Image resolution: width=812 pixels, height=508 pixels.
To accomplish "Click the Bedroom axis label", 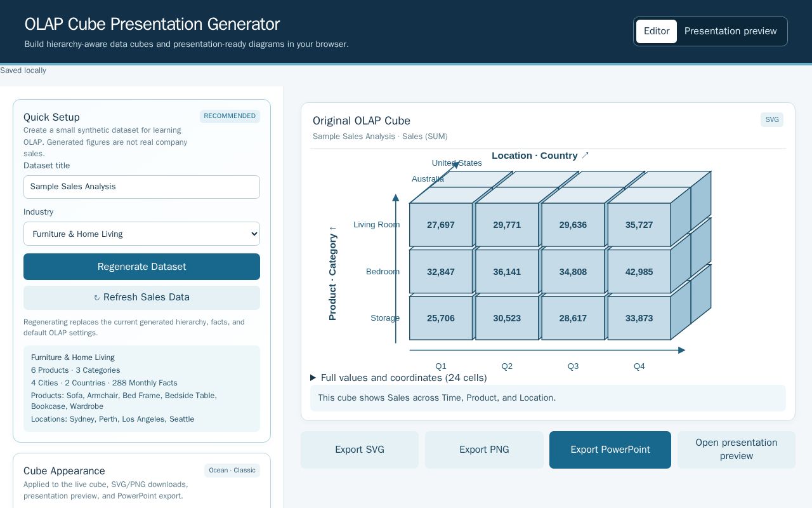I will (x=383, y=272).
